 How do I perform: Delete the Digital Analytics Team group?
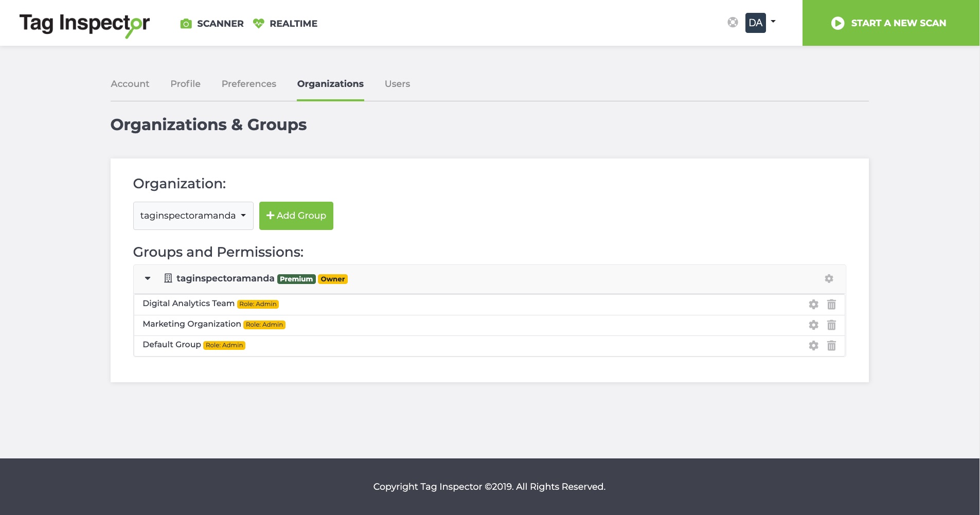tap(831, 305)
